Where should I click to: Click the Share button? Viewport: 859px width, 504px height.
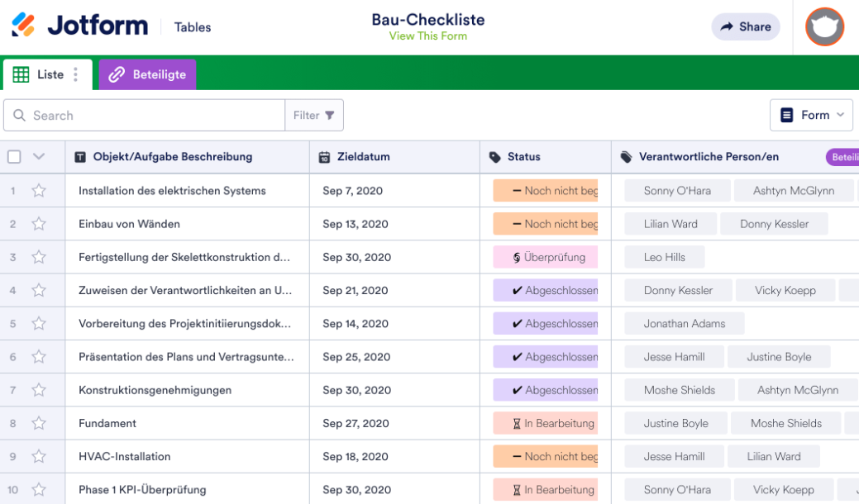745,26
